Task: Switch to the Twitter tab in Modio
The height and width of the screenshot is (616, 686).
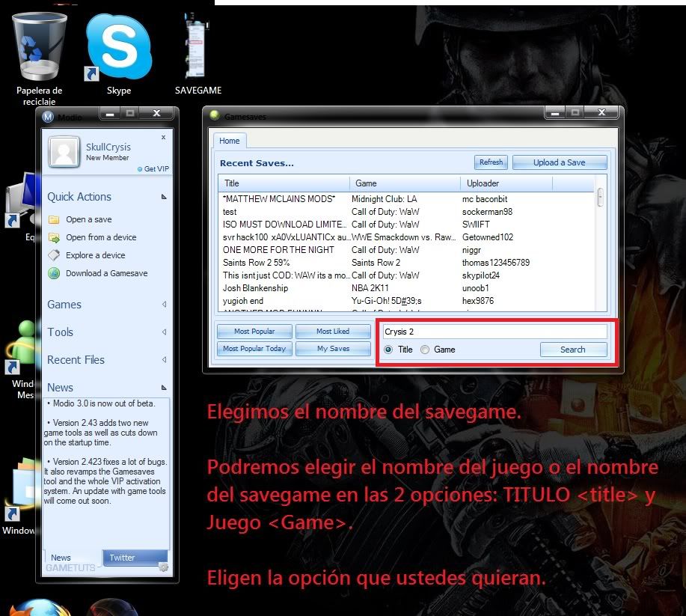Action: (x=135, y=558)
